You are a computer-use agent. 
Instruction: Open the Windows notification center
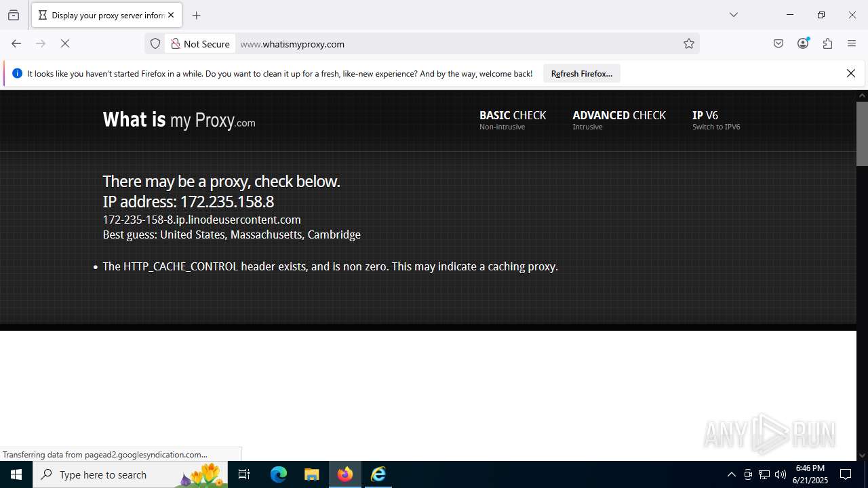point(846,474)
